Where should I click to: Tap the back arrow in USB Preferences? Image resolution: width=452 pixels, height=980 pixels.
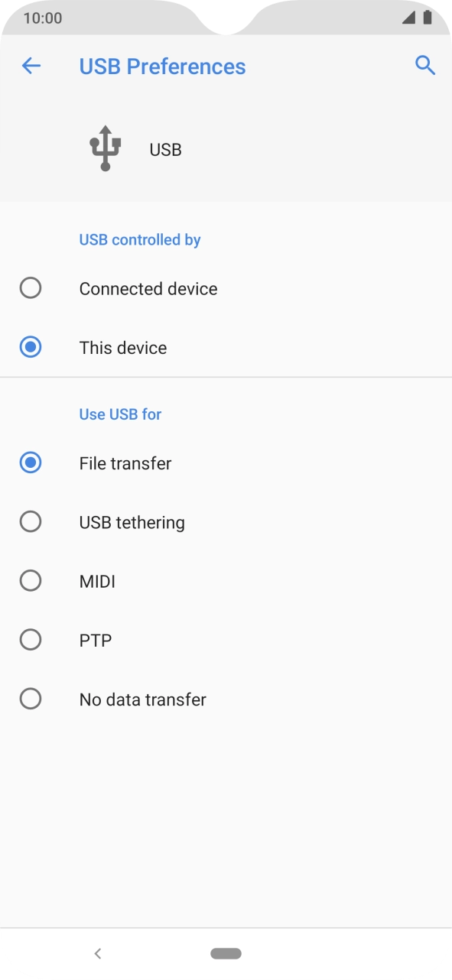click(31, 66)
